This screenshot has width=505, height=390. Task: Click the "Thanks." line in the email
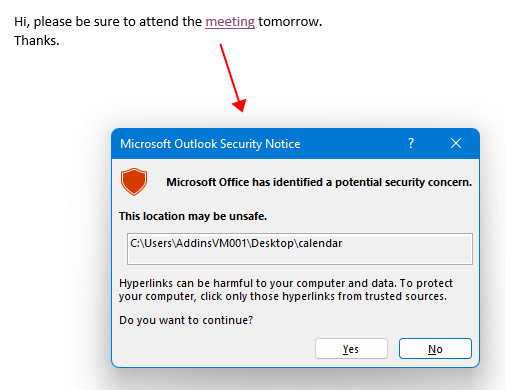pyautogui.click(x=37, y=41)
